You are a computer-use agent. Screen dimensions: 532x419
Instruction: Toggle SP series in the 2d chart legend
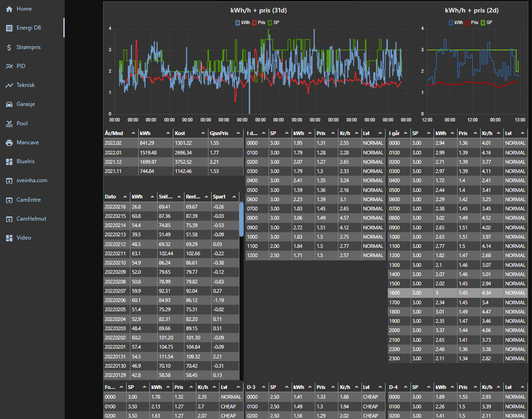(486, 22)
